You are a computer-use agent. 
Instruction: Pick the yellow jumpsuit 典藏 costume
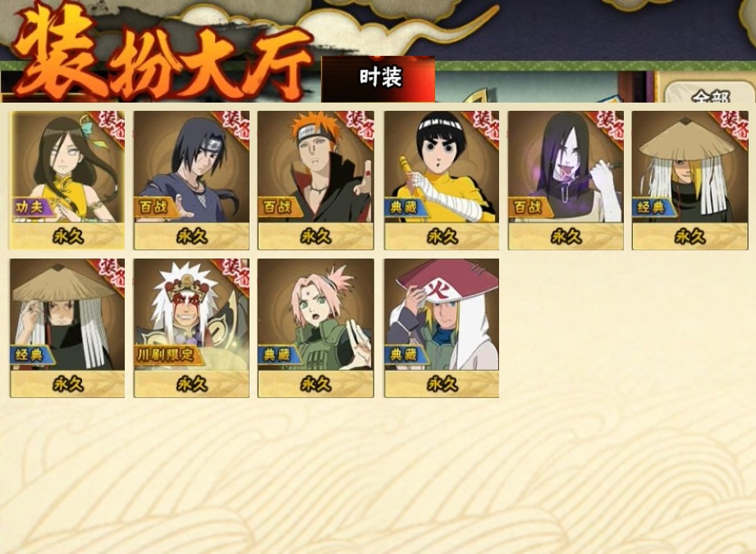click(442, 180)
